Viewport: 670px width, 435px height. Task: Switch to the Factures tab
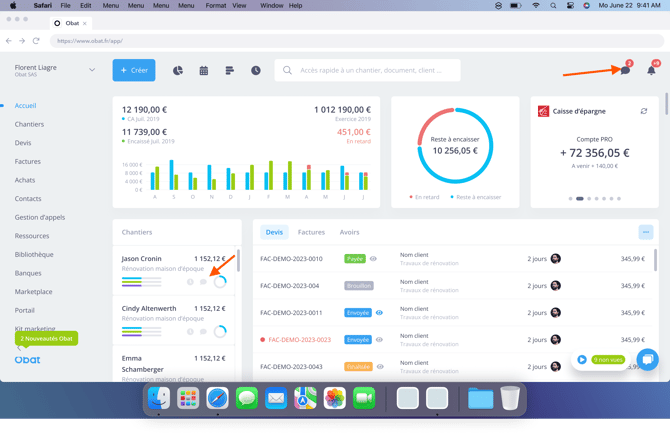point(311,232)
